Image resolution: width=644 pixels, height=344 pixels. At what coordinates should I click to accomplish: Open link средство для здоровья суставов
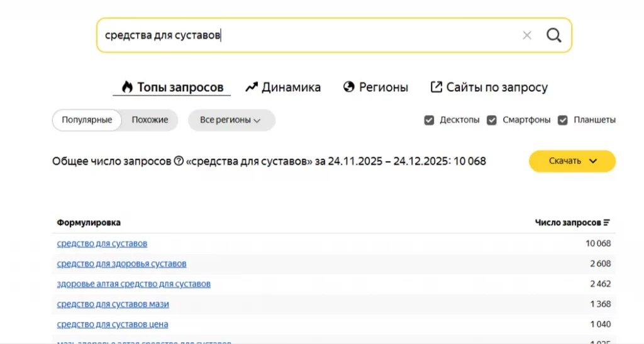[x=121, y=264]
